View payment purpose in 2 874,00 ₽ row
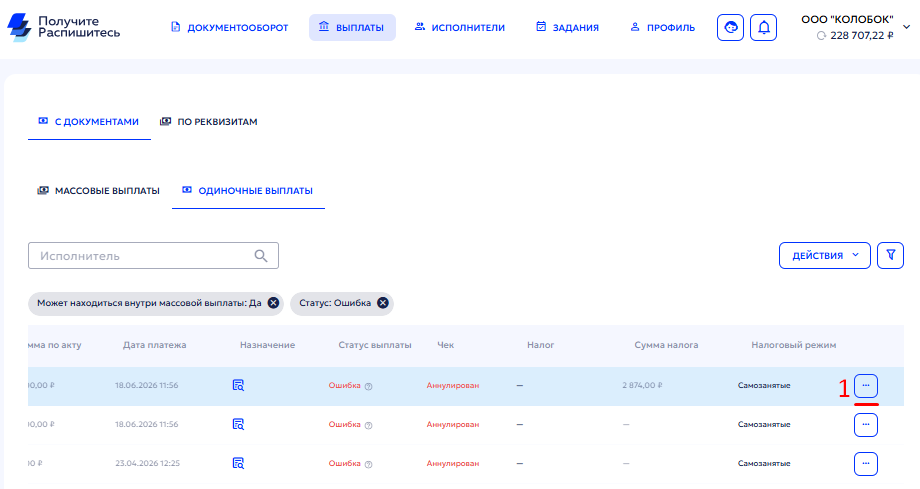The height and width of the screenshot is (489, 920). 238,385
